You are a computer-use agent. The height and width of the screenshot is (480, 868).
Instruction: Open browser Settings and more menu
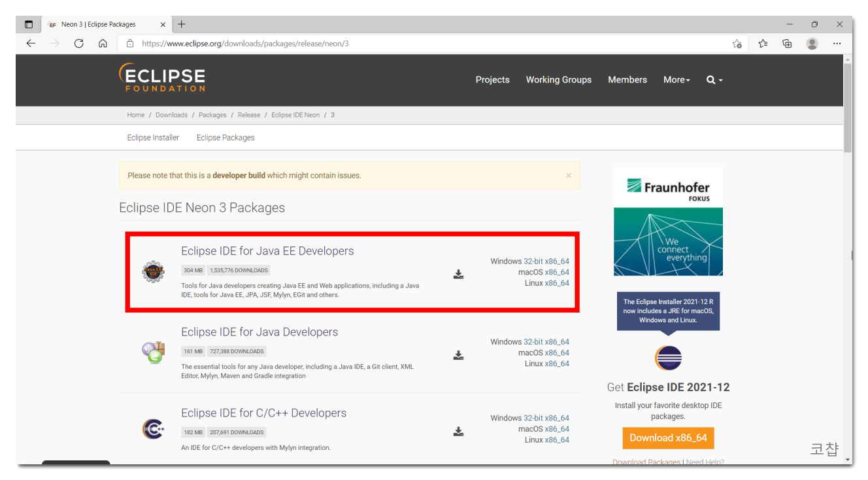tap(837, 44)
